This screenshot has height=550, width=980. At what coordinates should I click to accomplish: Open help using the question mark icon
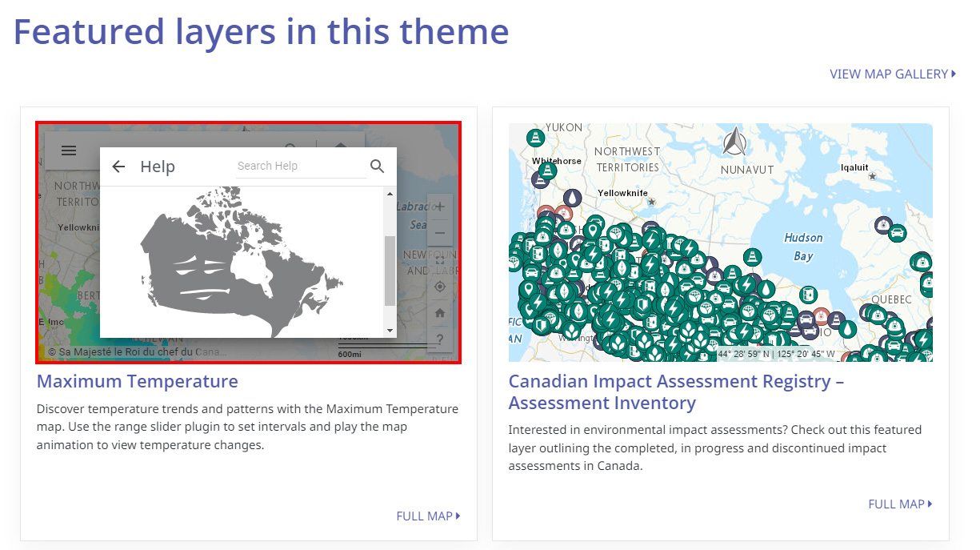click(439, 339)
